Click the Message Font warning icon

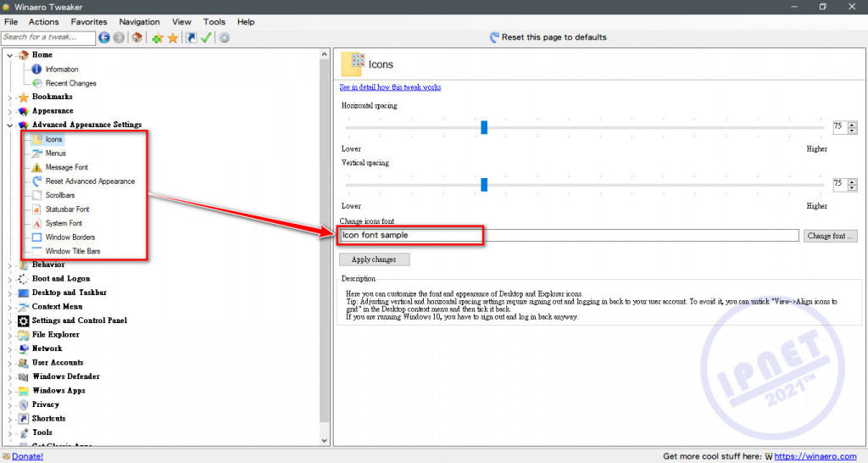36,167
